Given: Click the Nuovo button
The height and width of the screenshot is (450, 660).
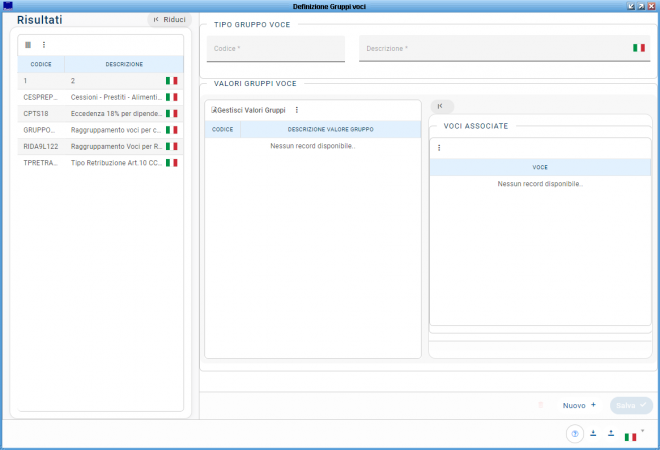Looking at the screenshot, I should tap(579, 405).
